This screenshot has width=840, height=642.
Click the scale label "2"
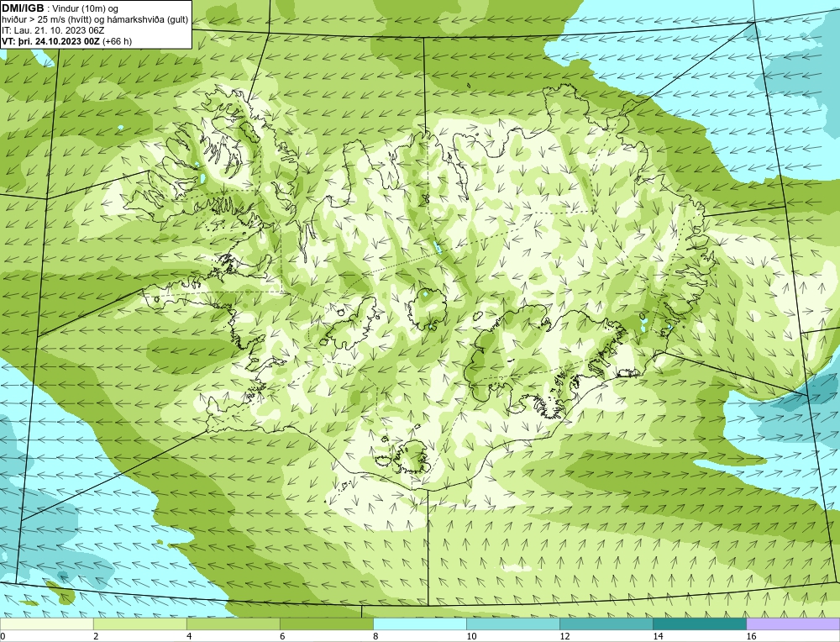(x=96, y=636)
